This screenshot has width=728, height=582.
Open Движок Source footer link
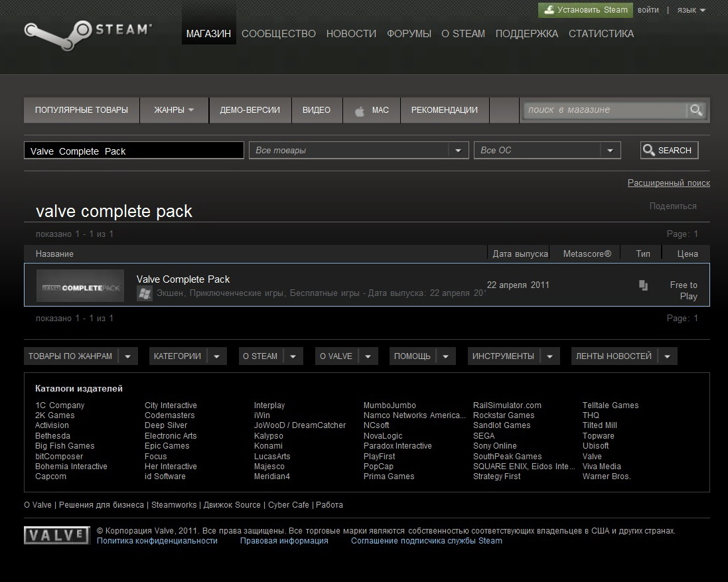(x=232, y=505)
